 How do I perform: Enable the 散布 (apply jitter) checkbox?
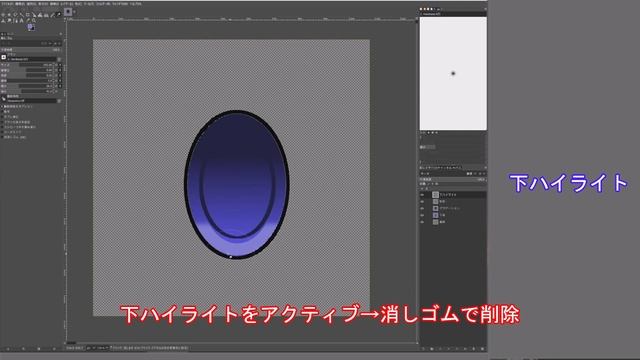point(2,111)
